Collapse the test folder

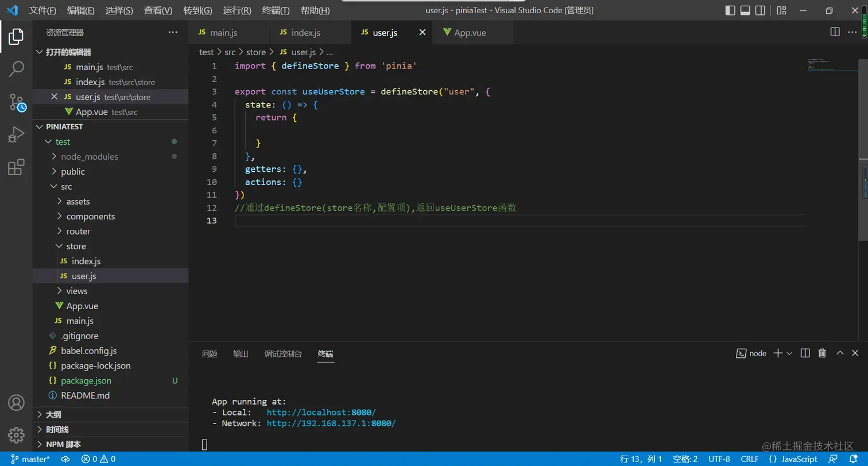[110, 141]
